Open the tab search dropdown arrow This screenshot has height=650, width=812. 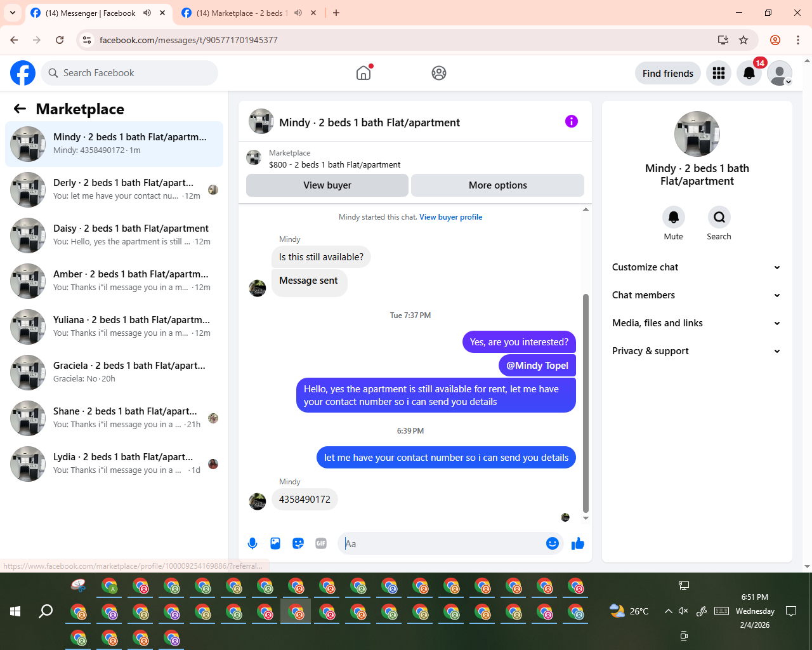pyautogui.click(x=13, y=13)
